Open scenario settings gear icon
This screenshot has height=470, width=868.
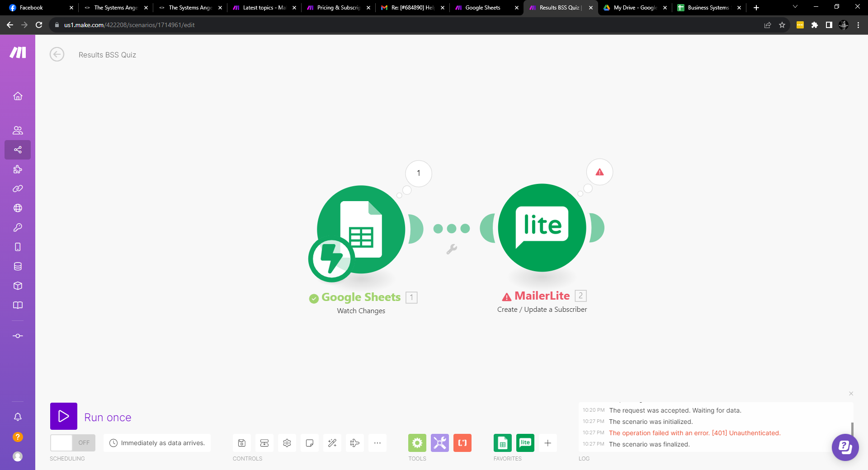(287, 443)
